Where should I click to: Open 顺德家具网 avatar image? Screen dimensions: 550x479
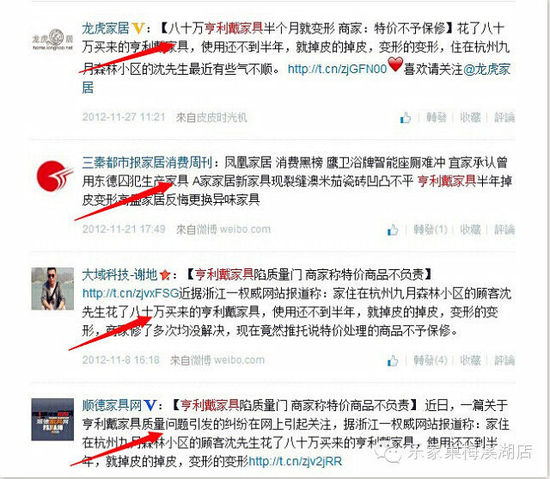[x=53, y=419]
